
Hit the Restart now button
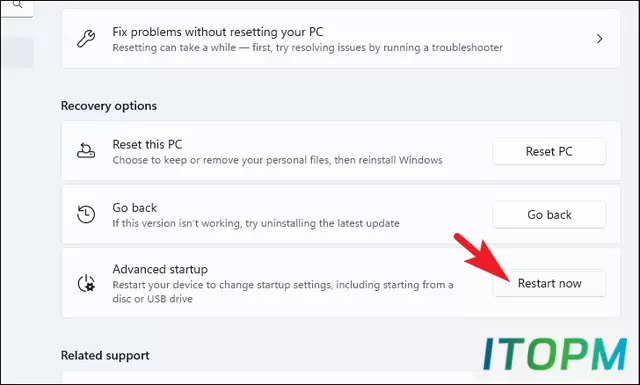tap(549, 283)
